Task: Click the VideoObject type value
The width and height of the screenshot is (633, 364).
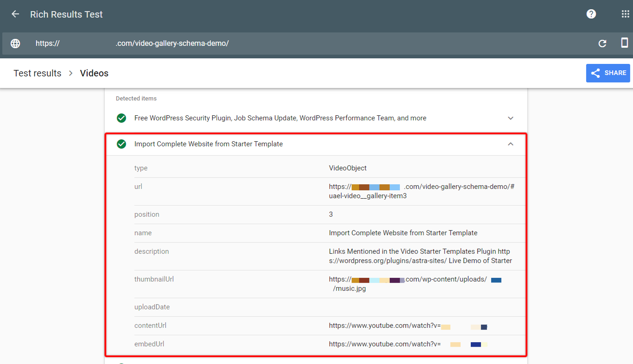Action: pyautogui.click(x=348, y=168)
